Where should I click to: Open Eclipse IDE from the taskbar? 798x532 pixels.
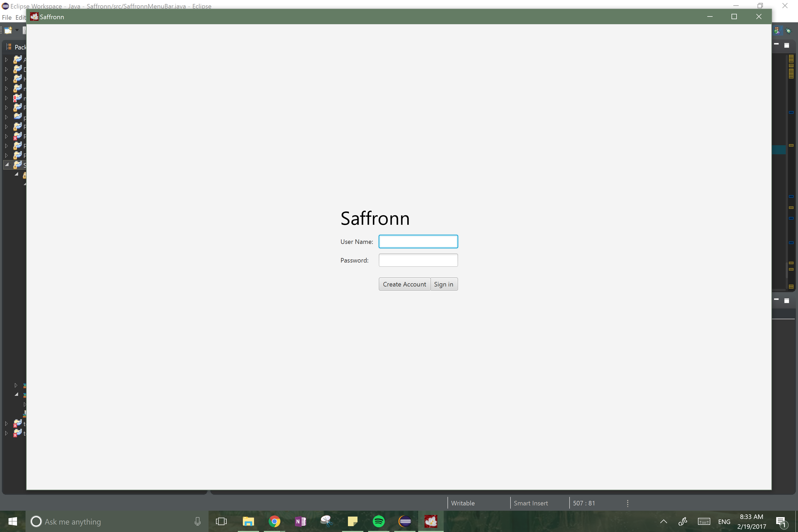pyautogui.click(x=405, y=521)
